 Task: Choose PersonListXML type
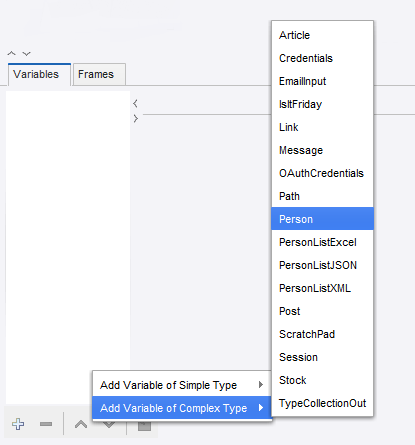pos(322,288)
